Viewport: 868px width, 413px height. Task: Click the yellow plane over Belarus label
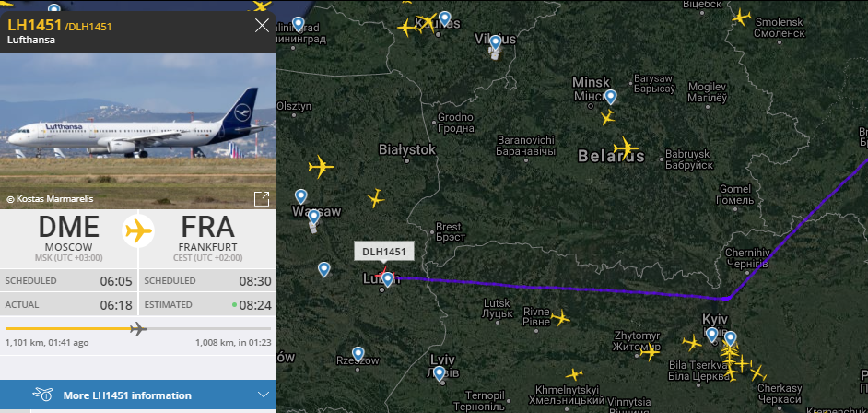pos(626,148)
